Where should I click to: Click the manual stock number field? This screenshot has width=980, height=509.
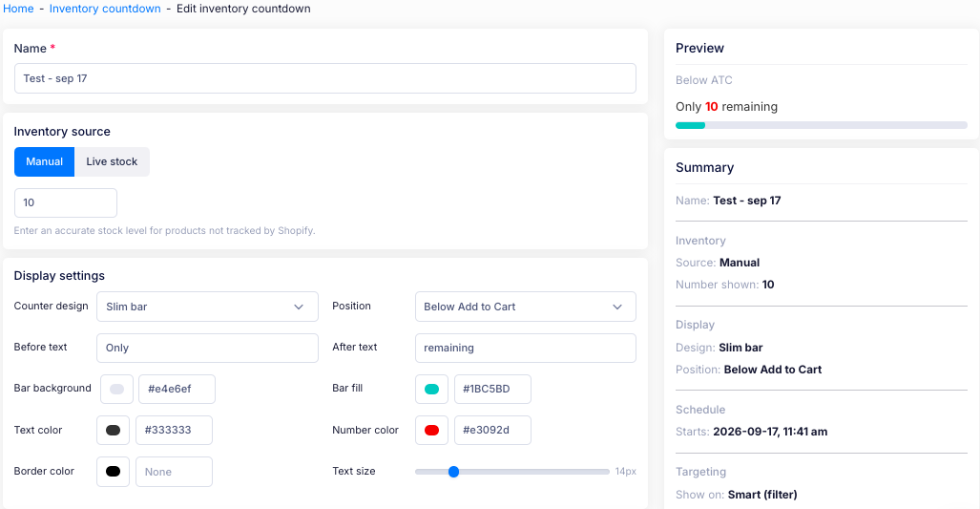66,202
